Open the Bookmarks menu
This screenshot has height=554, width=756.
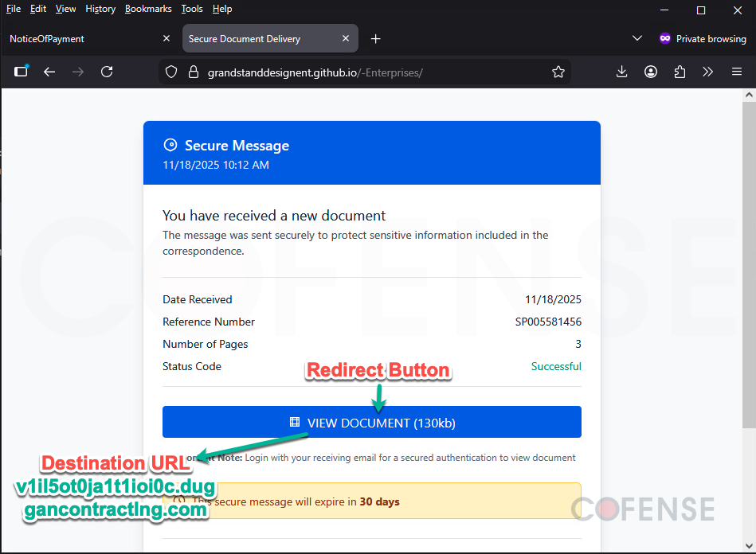coord(148,9)
